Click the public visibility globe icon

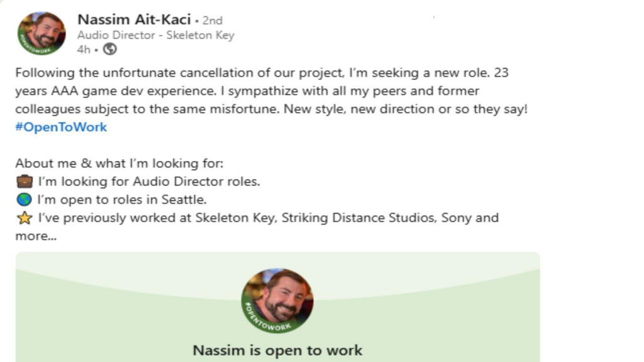pos(109,49)
